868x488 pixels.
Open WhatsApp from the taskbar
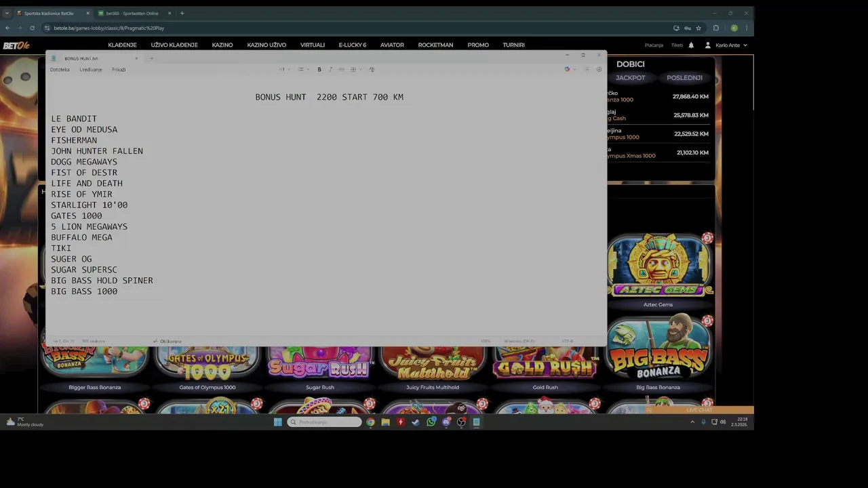coord(431,422)
